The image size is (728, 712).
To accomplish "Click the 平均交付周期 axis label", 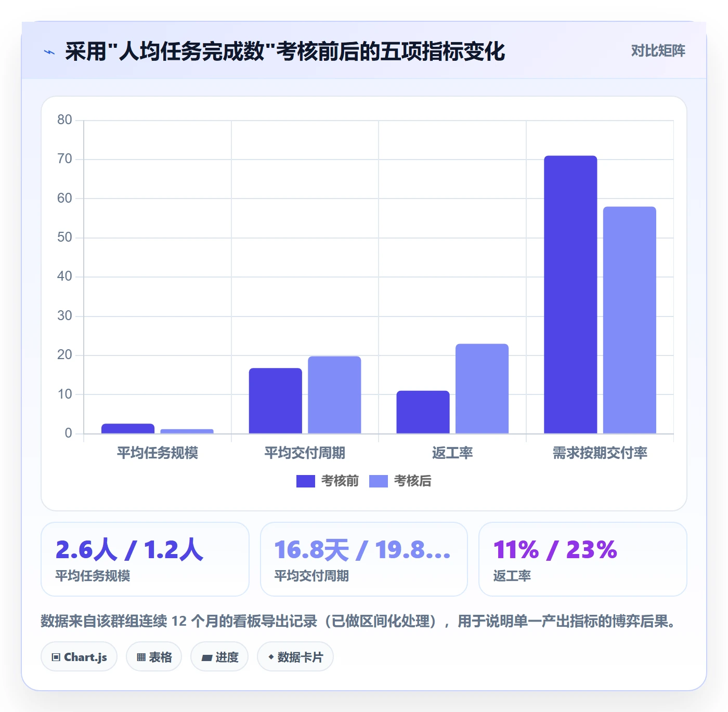I will [305, 453].
